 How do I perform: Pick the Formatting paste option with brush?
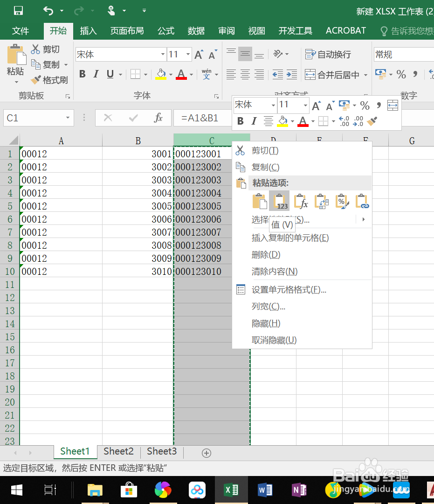click(x=342, y=201)
